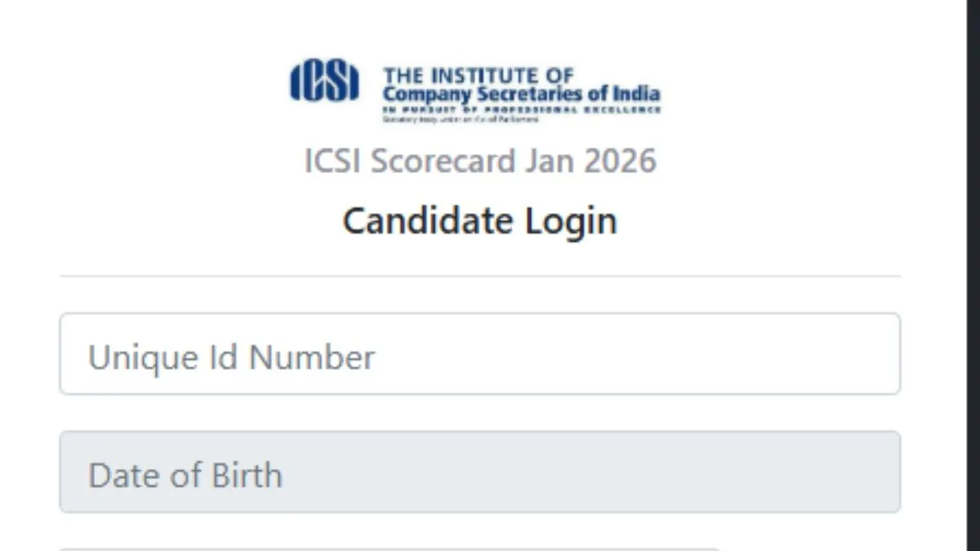Click 'PROFESSIONAL' in the logo tagline
Image resolution: width=980 pixels, height=551 pixels.
(530, 109)
